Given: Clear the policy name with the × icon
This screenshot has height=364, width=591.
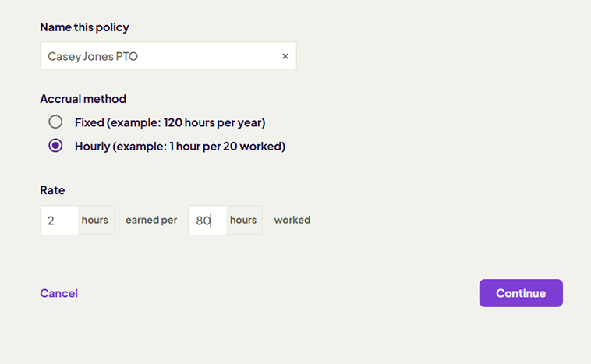Looking at the screenshot, I should point(285,56).
